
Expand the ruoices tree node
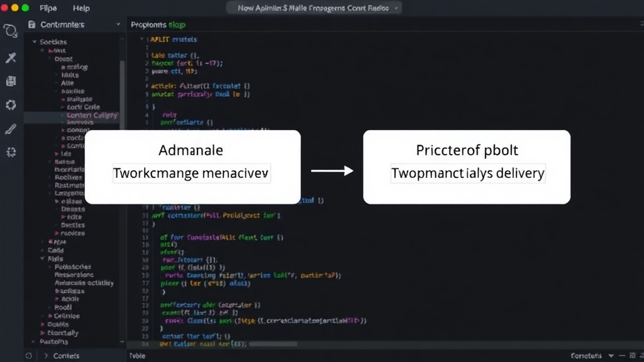point(57,233)
